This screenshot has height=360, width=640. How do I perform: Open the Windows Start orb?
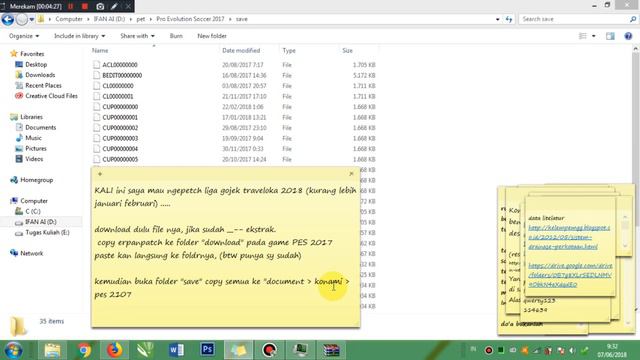pos(13,350)
